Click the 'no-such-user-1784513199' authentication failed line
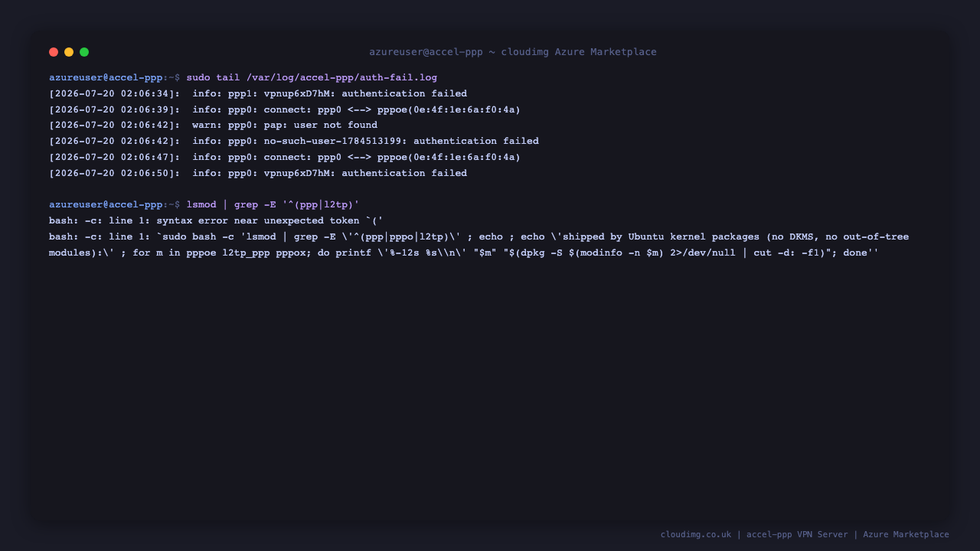 pos(294,142)
